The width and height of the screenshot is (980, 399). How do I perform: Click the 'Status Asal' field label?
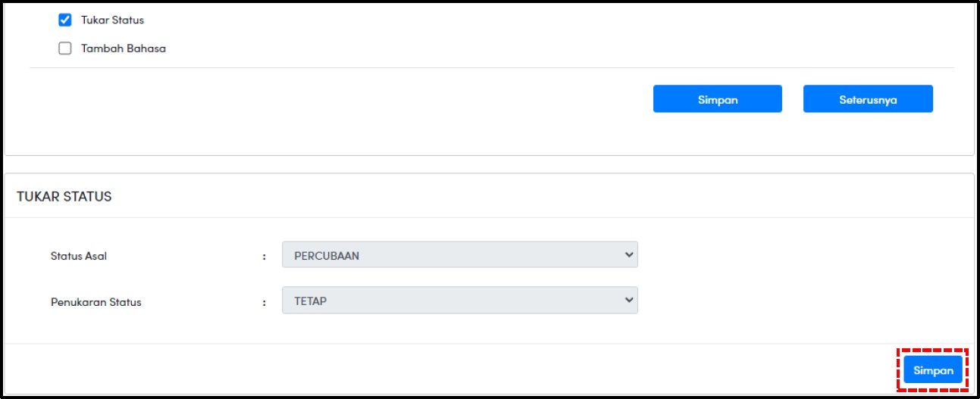pyautogui.click(x=79, y=256)
